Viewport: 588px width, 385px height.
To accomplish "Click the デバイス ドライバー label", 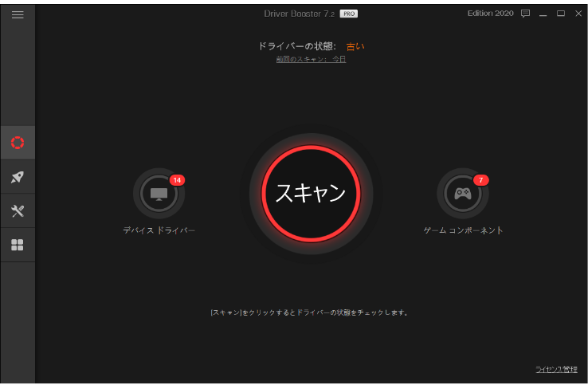I will (159, 230).
